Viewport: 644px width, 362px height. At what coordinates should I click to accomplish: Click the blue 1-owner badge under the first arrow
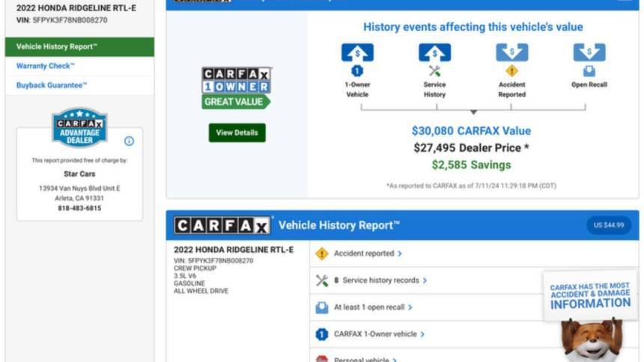coord(357,71)
